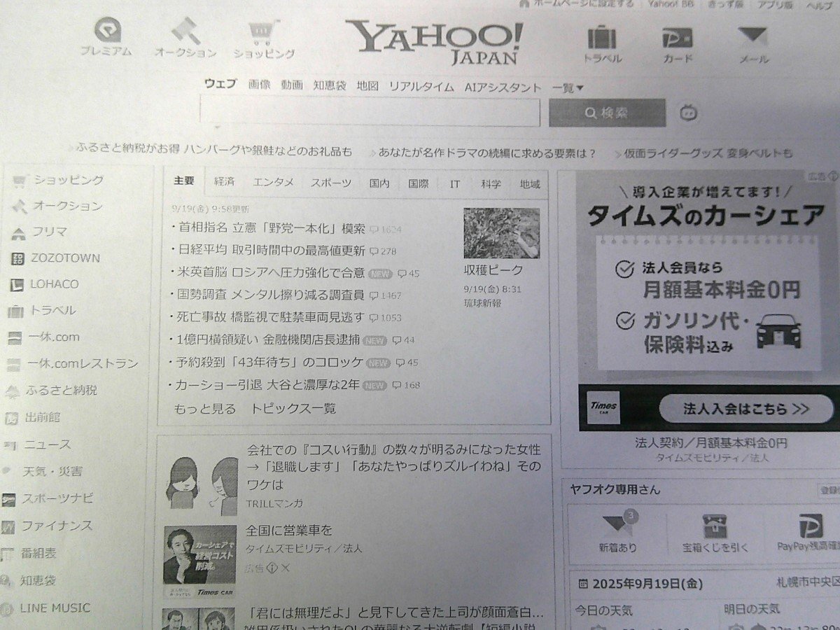Expand more news with もっと見る
Screen dimensions: 840x630
tap(203, 409)
